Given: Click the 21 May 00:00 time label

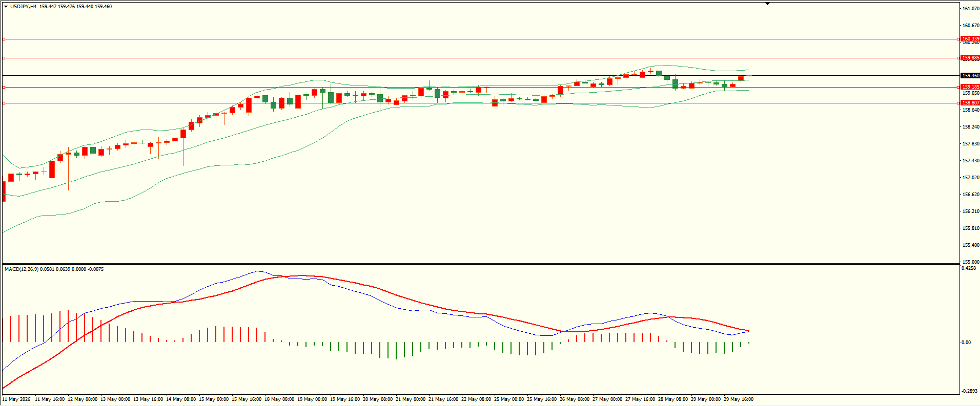Looking at the screenshot, I should coord(411,399).
